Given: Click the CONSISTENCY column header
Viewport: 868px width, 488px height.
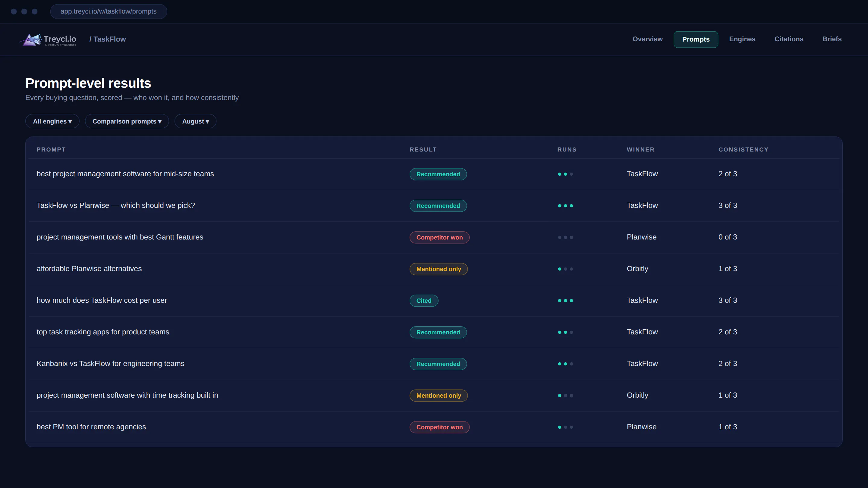Looking at the screenshot, I should tap(743, 149).
